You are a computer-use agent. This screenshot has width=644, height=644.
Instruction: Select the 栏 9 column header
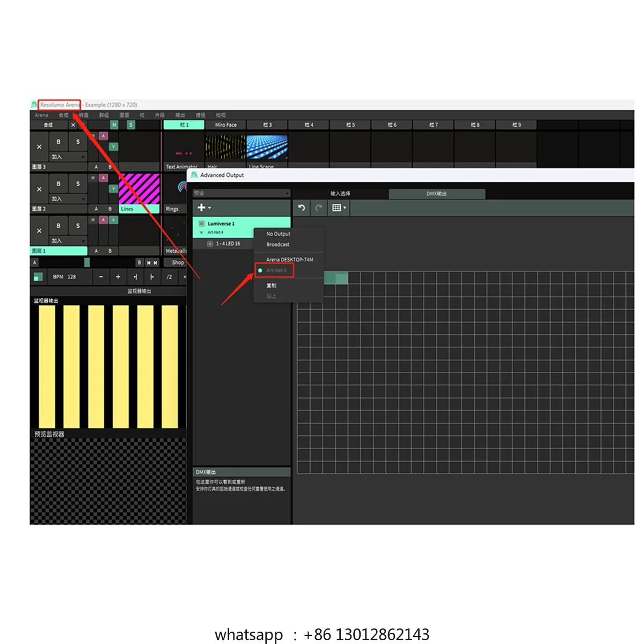tap(516, 125)
